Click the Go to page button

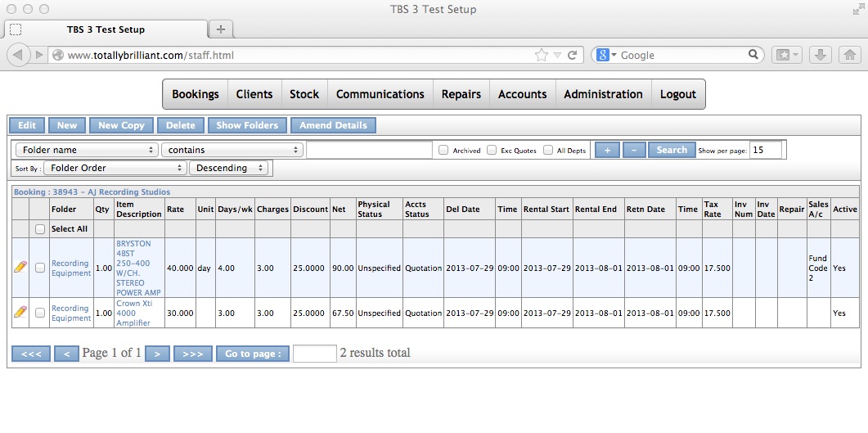(253, 354)
